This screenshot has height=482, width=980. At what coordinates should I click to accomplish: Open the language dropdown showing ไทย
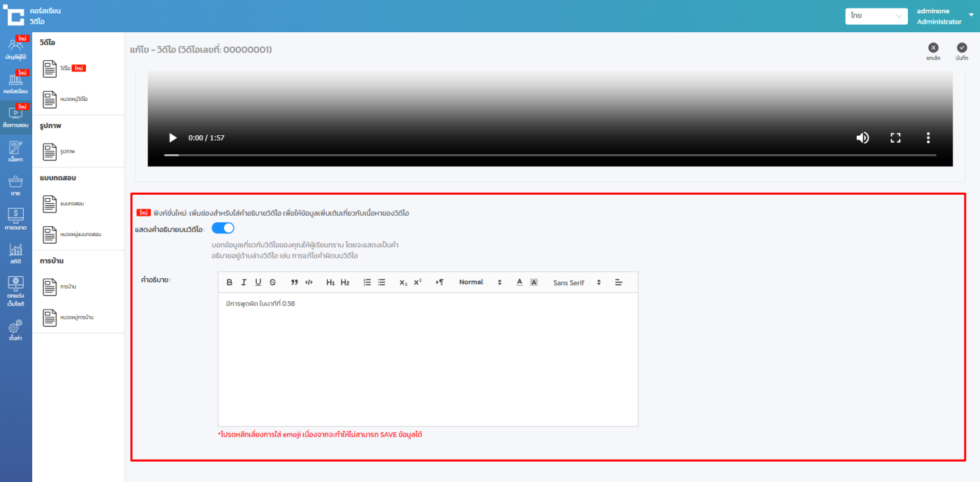click(876, 16)
